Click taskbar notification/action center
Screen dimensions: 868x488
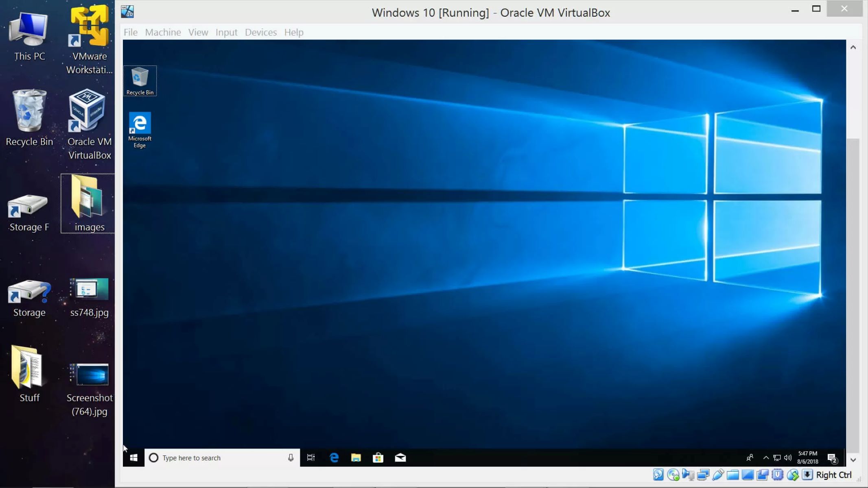click(832, 457)
